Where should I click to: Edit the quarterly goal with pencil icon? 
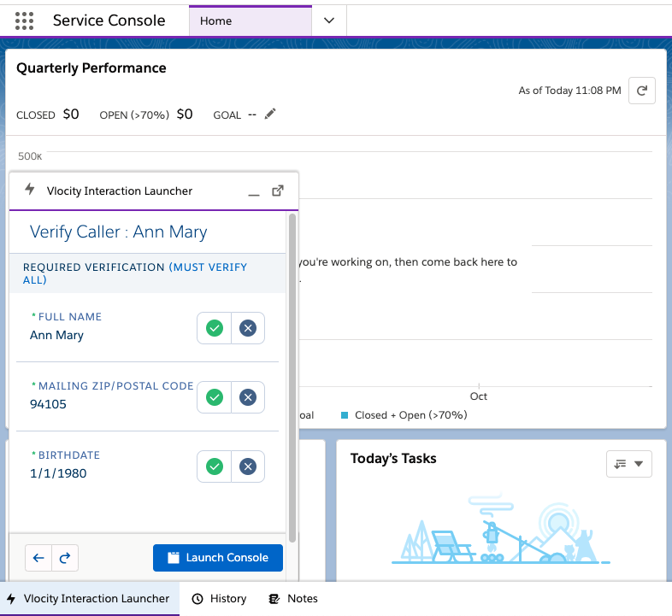(x=270, y=114)
